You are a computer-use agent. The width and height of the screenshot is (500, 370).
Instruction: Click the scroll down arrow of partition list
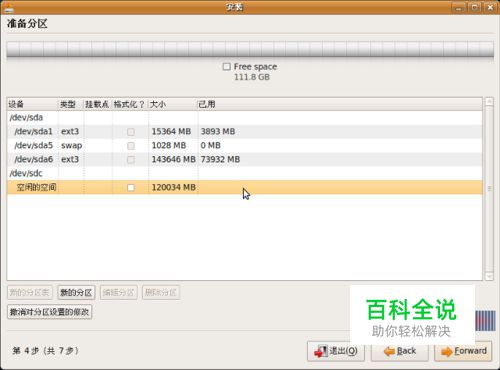(x=489, y=276)
